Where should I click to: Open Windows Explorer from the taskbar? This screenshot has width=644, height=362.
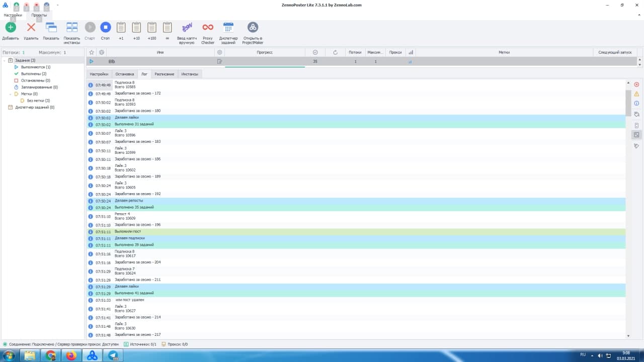30,355
